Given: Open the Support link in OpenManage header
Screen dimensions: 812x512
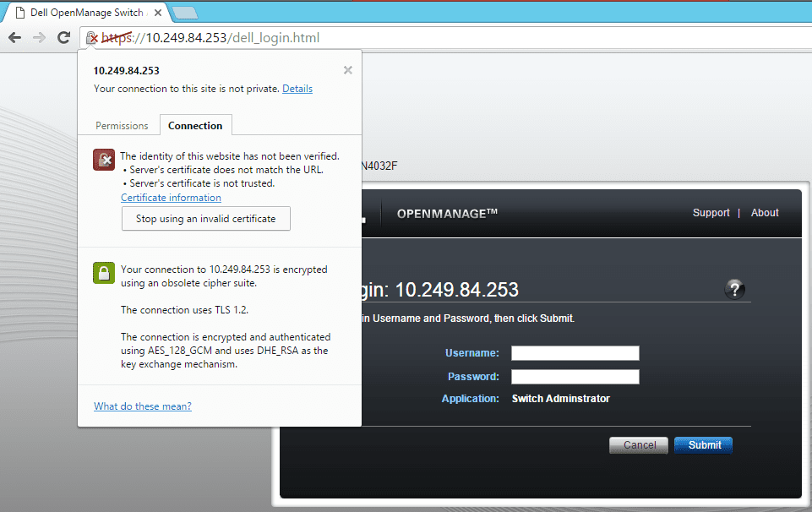Looking at the screenshot, I should pyautogui.click(x=711, y=212).
